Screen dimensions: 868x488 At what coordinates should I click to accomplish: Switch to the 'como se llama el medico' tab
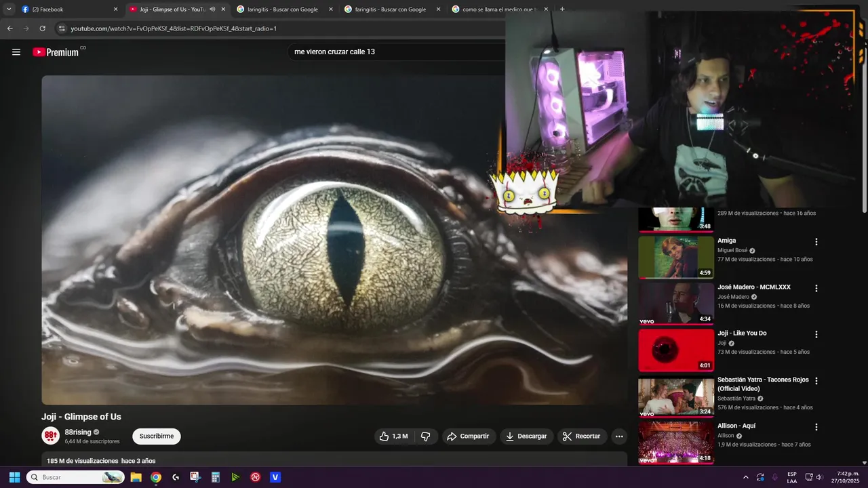coord(499,9)
